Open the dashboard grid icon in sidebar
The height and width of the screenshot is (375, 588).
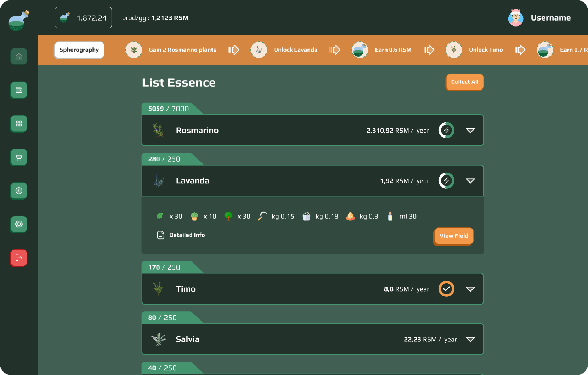[19, 123]
